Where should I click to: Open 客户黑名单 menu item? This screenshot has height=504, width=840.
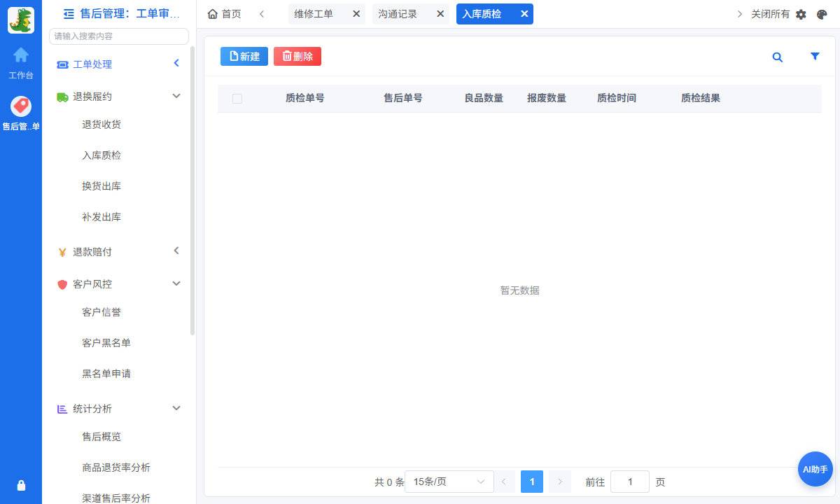(106, 343)
